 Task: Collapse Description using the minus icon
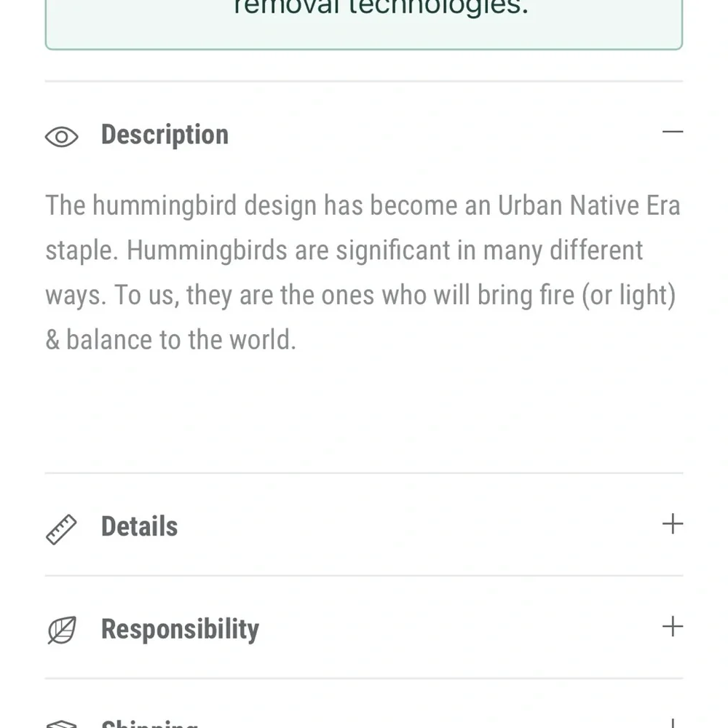(672, 132)
